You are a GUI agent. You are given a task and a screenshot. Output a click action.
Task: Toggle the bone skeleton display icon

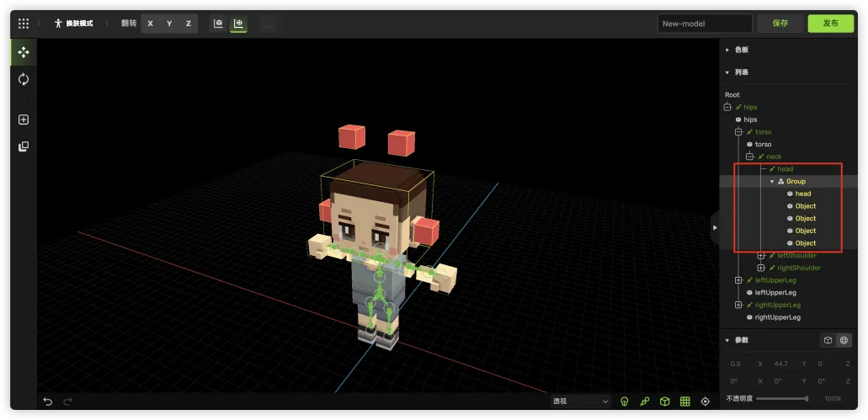coord(645,401)
